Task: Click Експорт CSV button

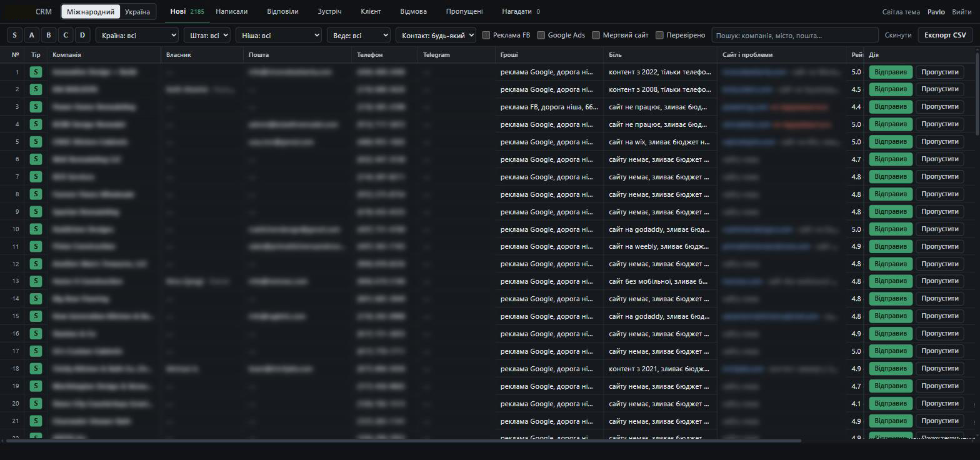Action: tap(945, 35)
